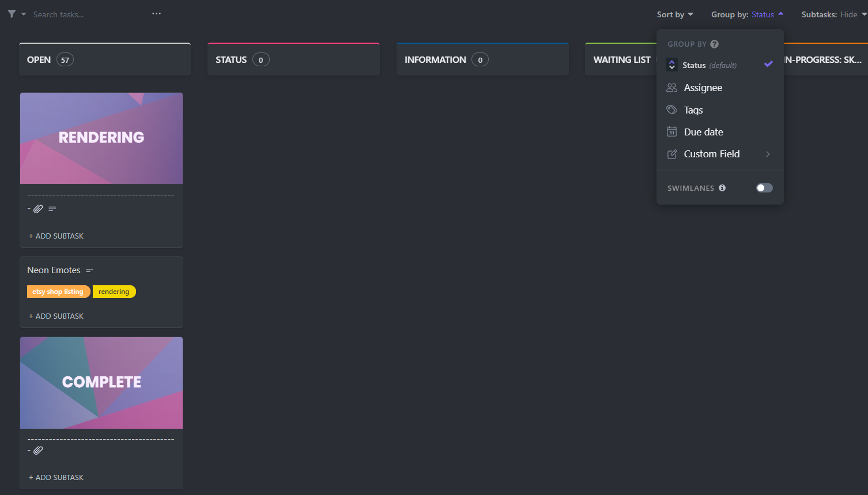This screenshot has width=868, height=495.
Task: Click the Group By help question icon
Action: point(714,44)
